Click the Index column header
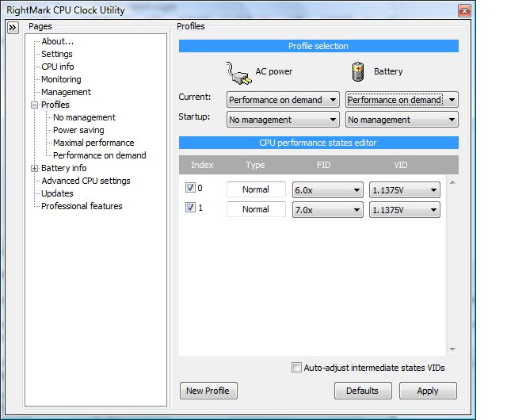The height and width of the screenshot is (420, 507). pyautogui.click(x=202, y=165)
